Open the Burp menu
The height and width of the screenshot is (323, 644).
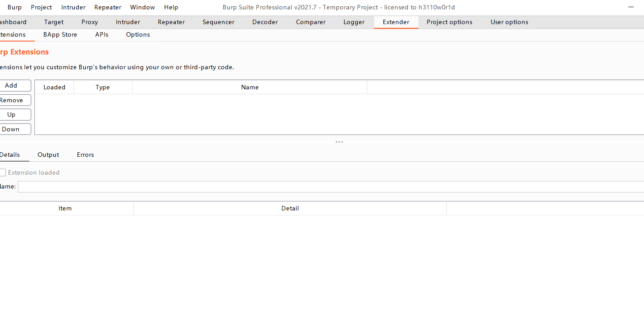coord(14,7)
